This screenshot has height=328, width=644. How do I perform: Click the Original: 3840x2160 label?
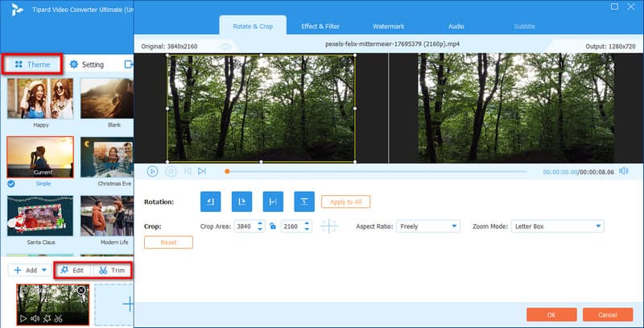pyautogui.click(x=169, y=47)
